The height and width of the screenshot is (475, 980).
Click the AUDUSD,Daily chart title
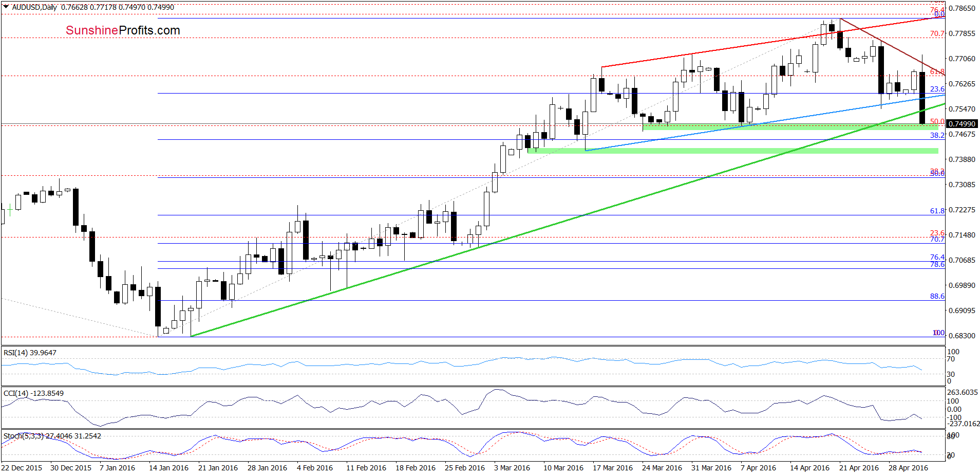click(34, 7)
